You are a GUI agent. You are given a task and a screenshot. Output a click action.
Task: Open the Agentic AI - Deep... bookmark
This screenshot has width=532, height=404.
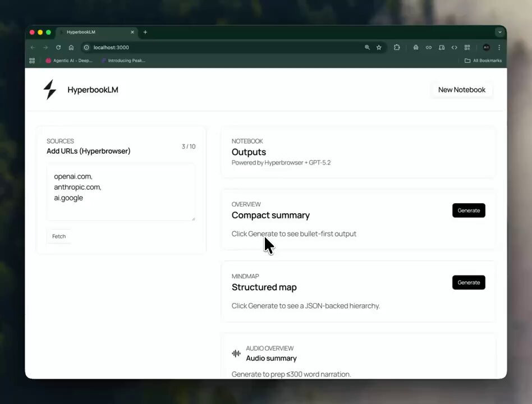point(69,61)
